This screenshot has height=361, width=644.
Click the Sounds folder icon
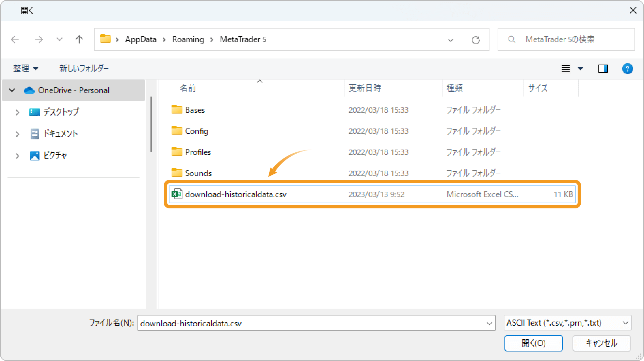(x=177, y=173)
